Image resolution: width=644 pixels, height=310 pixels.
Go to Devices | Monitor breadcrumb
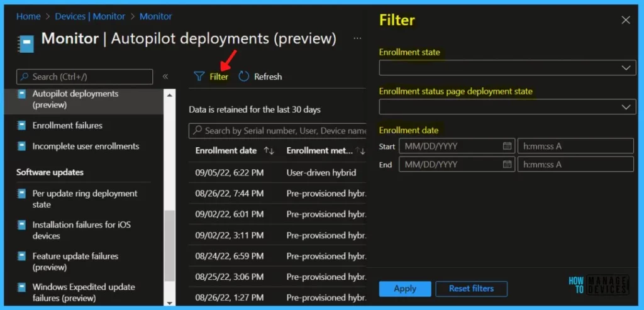(90, 16)
